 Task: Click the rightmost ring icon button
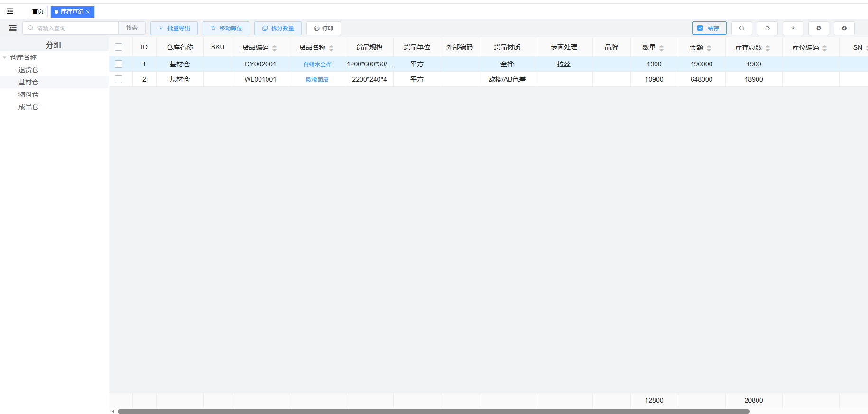click(x=844, y=28)
